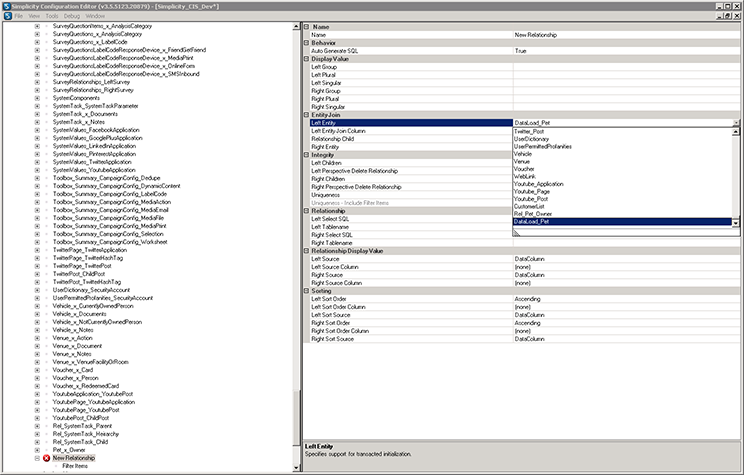Choose Voucher from the entity list
The height and width of the screenshot is (475, 744).
tap(622, 169)
